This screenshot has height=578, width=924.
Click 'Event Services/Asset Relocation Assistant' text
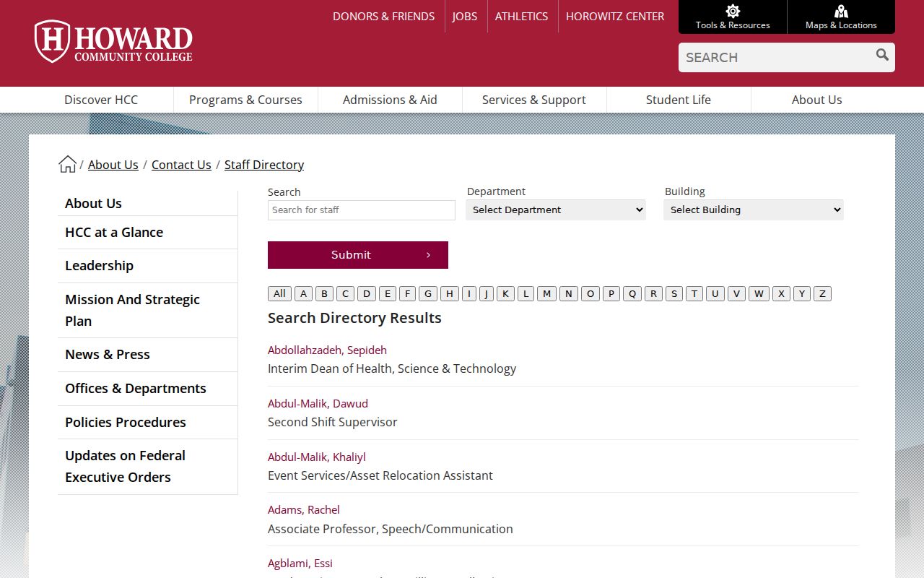380,475
